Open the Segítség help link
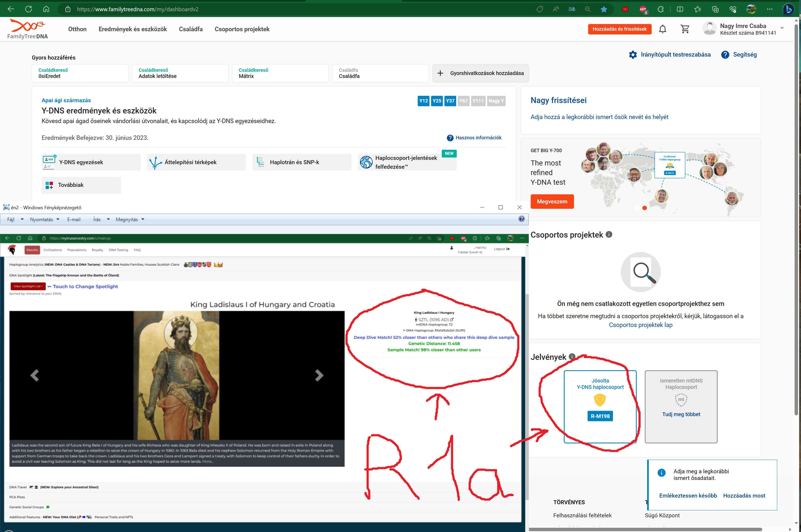 (739, 55)
